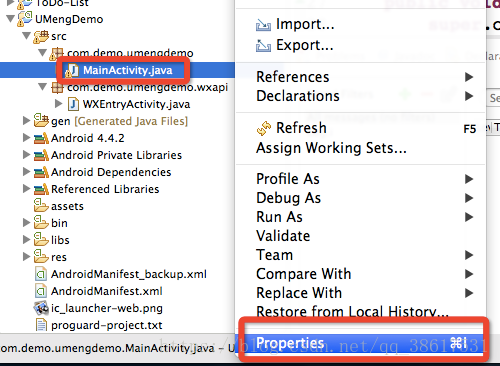The height and width of the screenshot is (366, 500).
Task: Select the WXEntryActivity.java file name
Action: coord(136,104)
